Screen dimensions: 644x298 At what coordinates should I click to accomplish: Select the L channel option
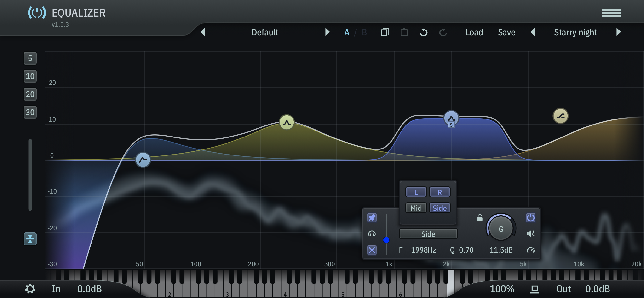pos(416,192)
